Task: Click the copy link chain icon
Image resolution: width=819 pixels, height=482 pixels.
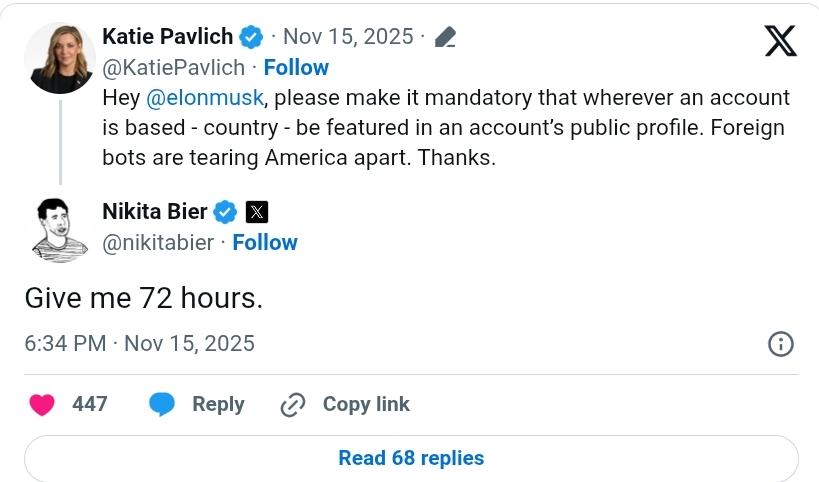Action: point(292,404)
